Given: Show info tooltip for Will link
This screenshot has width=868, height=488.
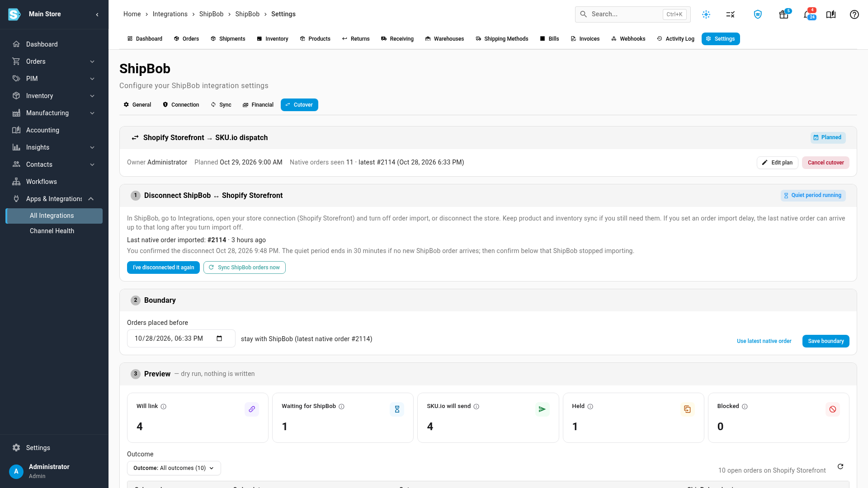Looking at the screenshot, I should (164, 407).
